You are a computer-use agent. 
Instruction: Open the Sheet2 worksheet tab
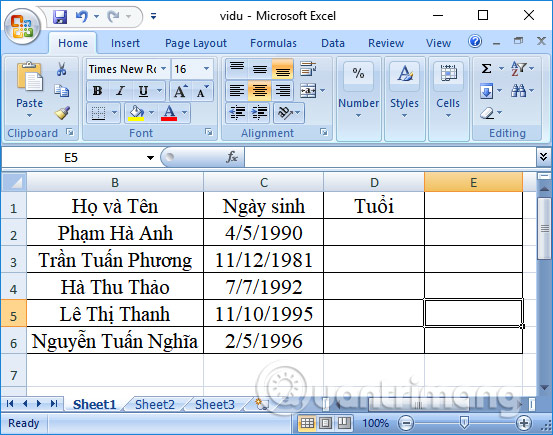(154, 404)
